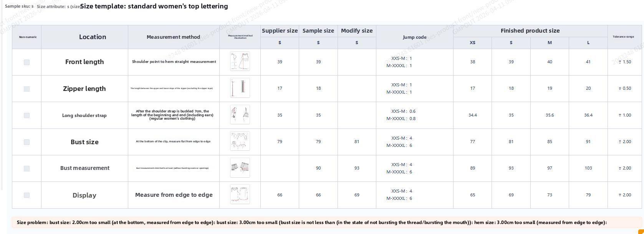Image resolution: width=644 pixels, height=234 pixels.
Task: Mark the Non-numeric checkbox for Display row
Action: (x=26, y=195)
